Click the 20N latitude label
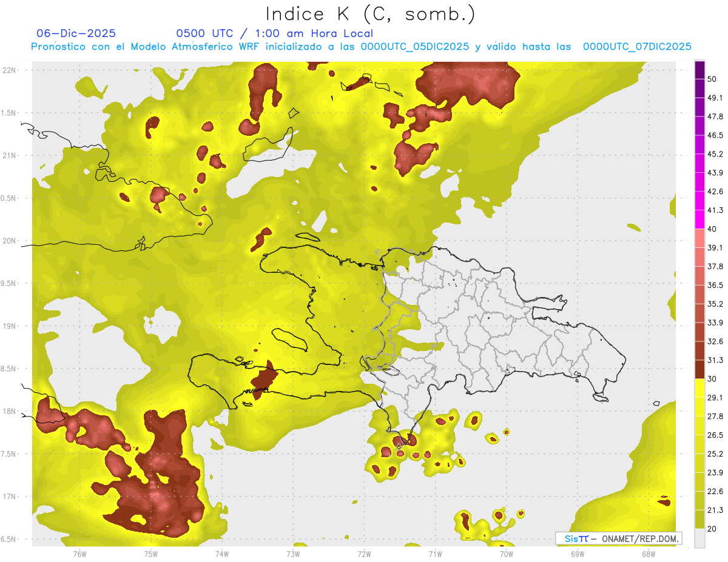This screenshot has height=562, width=728. [10, 241]
